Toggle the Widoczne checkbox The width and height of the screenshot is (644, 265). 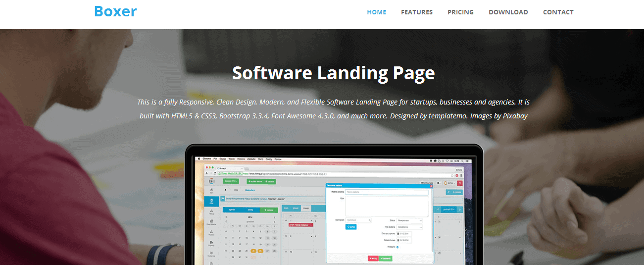(x=397, y=247)
